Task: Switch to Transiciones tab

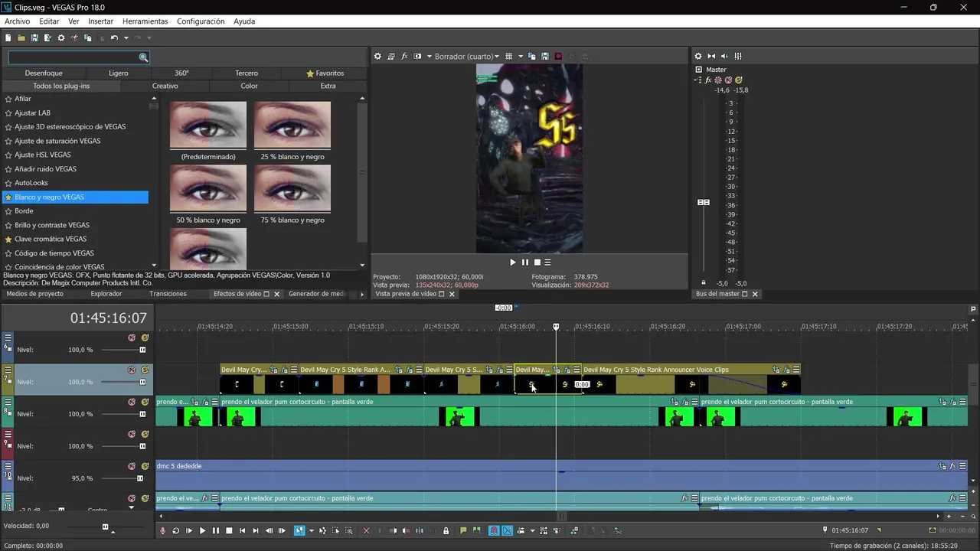Action: (x=168, y=294)
